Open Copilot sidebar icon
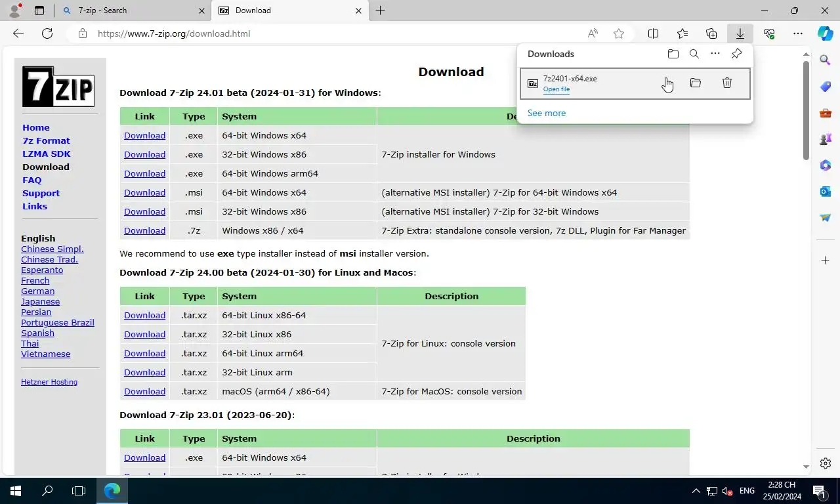Screen dimensions: 840x504 tap(826, 33)
